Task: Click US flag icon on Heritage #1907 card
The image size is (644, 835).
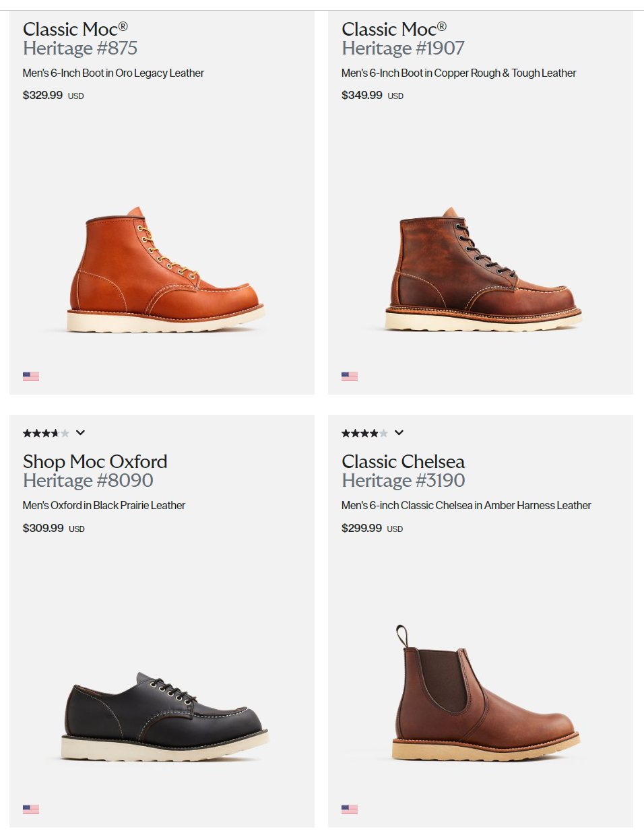Action: (x=350, y=376)
